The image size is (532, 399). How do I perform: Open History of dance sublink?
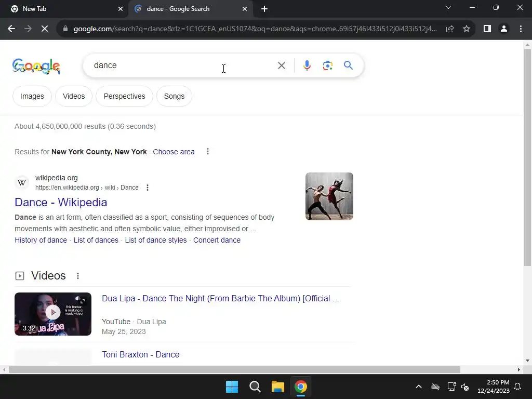[41, 240]
